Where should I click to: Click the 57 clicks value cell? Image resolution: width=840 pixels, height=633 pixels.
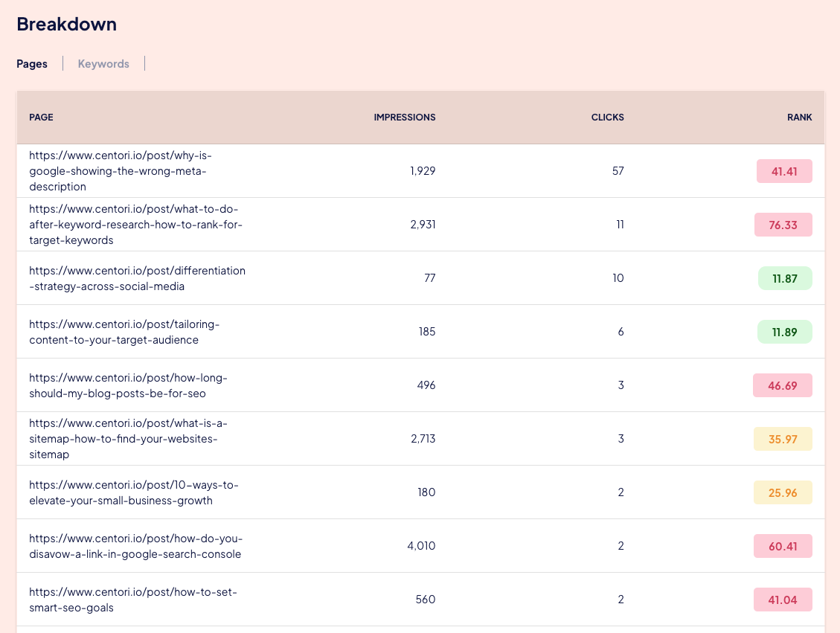618,171
